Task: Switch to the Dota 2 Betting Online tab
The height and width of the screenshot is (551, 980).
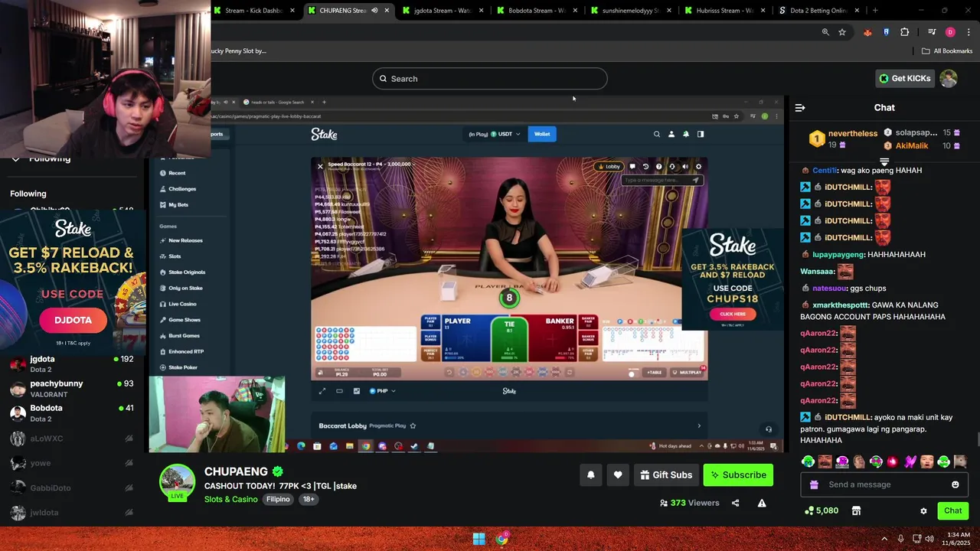Action: pyautogui.click(x=818, y=11)
